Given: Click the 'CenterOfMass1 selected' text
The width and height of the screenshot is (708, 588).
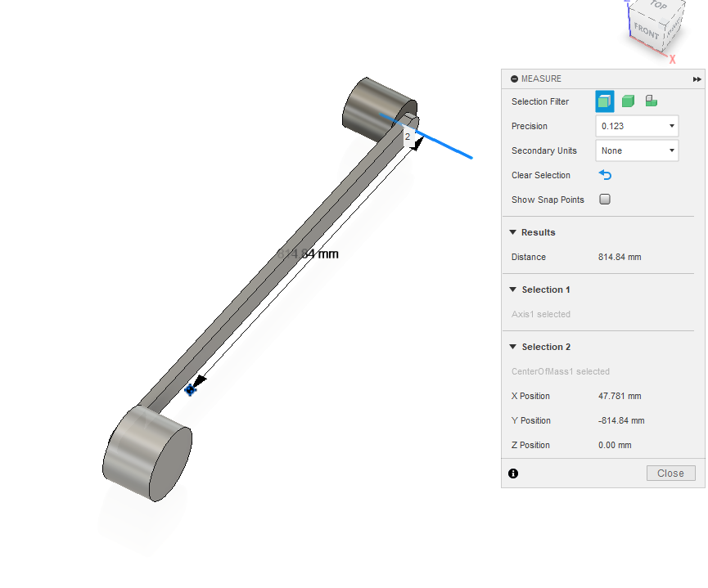Looking at the screenshot, I should coord(561,371).
